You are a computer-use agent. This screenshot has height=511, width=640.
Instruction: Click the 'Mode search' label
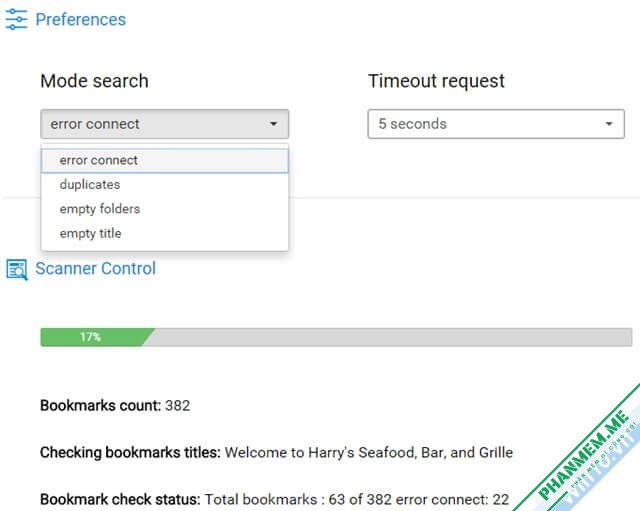[94, 81]
